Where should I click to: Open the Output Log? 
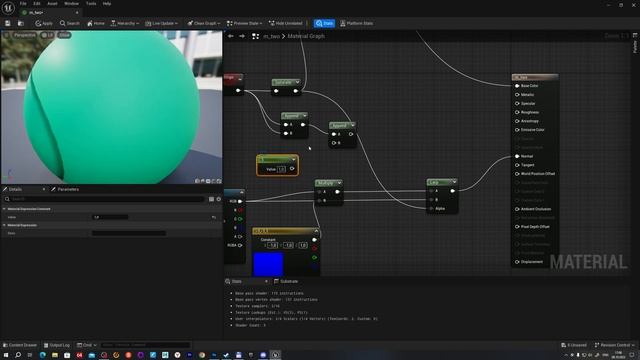coord(57,345)
